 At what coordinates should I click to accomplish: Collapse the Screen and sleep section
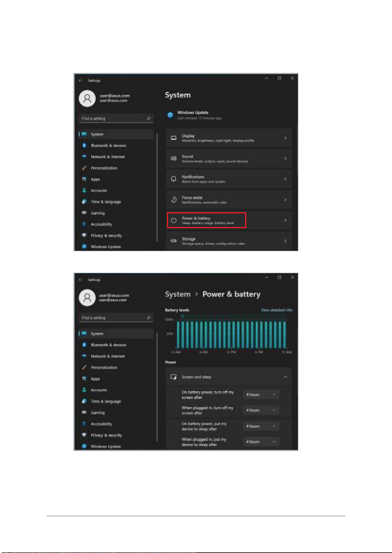(x=285, y=377)
